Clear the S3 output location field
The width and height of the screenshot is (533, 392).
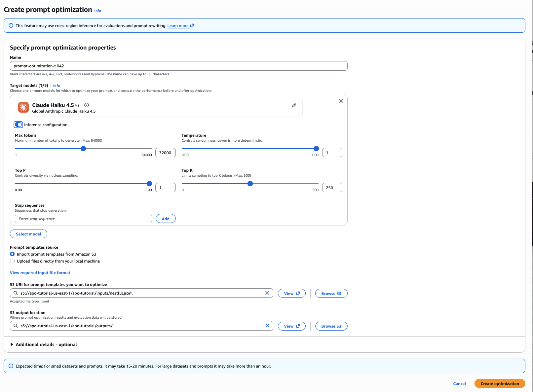coord(267,326)
